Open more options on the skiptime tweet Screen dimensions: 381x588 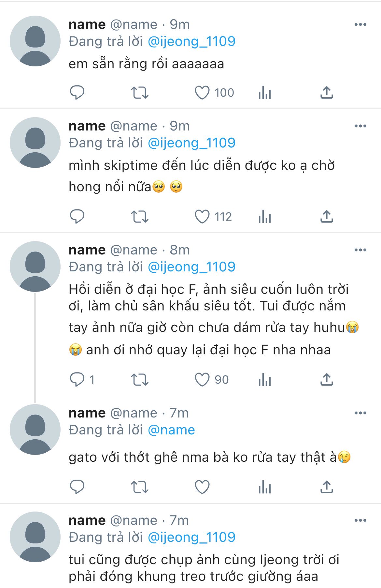tap(360, 126)
